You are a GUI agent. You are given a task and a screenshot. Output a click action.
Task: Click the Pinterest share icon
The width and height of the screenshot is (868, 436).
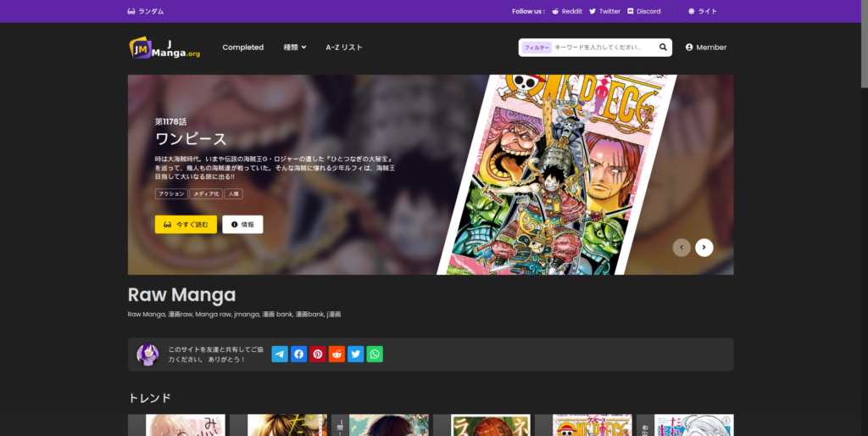click(x=318, y=355)
